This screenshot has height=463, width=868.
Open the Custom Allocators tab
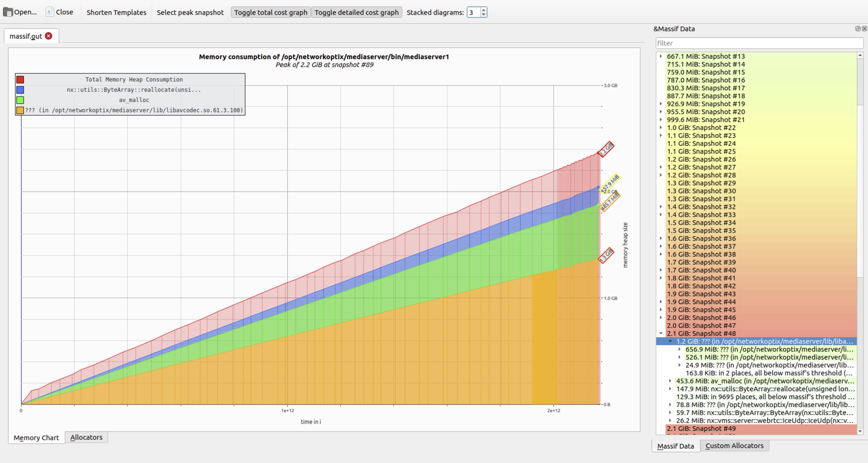[x=734, y=446]
